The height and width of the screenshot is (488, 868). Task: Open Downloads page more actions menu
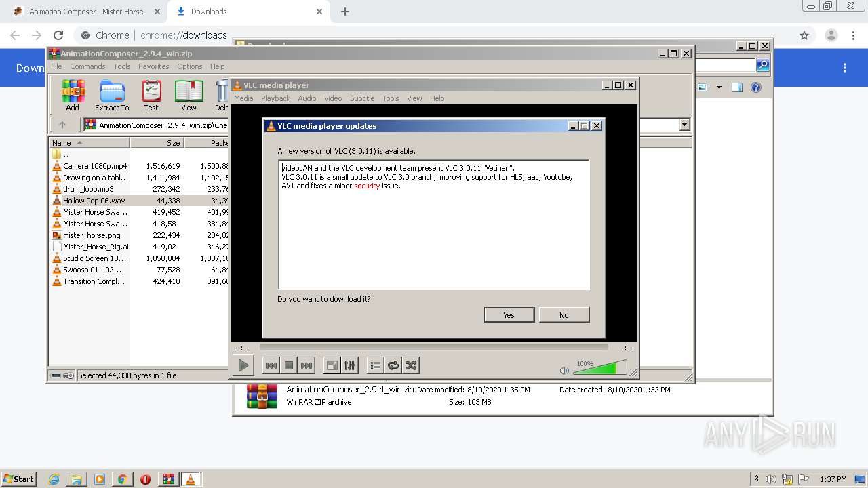click(845, 68)
